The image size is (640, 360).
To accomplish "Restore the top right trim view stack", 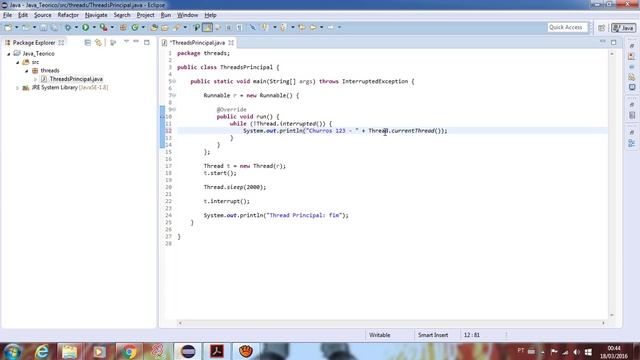I will 632,46.
